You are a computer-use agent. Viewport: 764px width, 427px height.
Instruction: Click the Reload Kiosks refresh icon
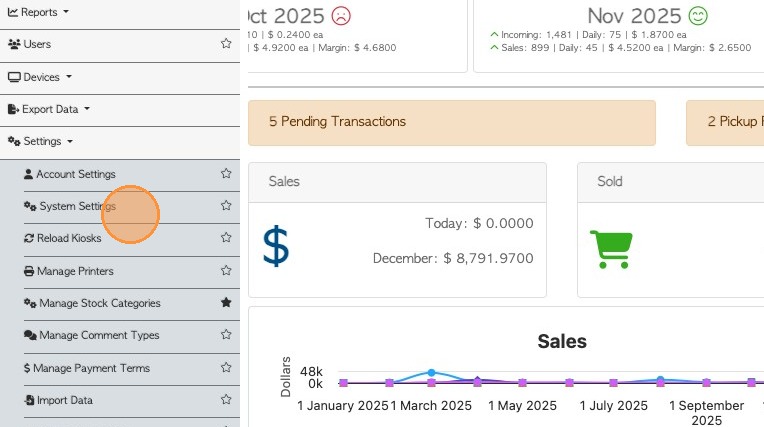point(29,238)
